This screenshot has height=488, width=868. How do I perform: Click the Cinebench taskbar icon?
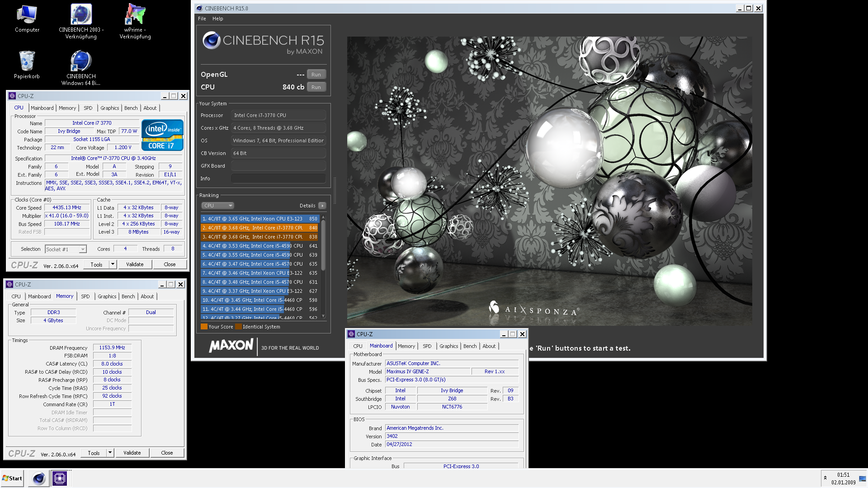[39, 479]
